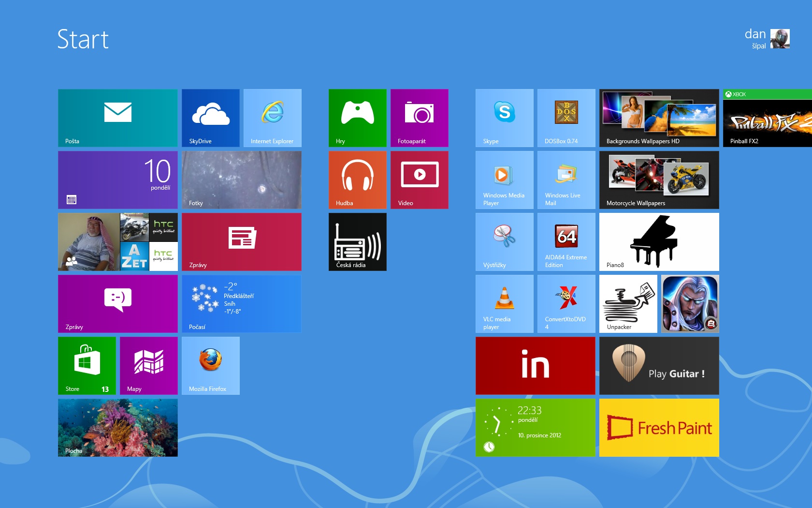Viewport: 812px width, 508px height.
Task: Open Motorcycle Wallpapers tile
Action: click(659, 180)
